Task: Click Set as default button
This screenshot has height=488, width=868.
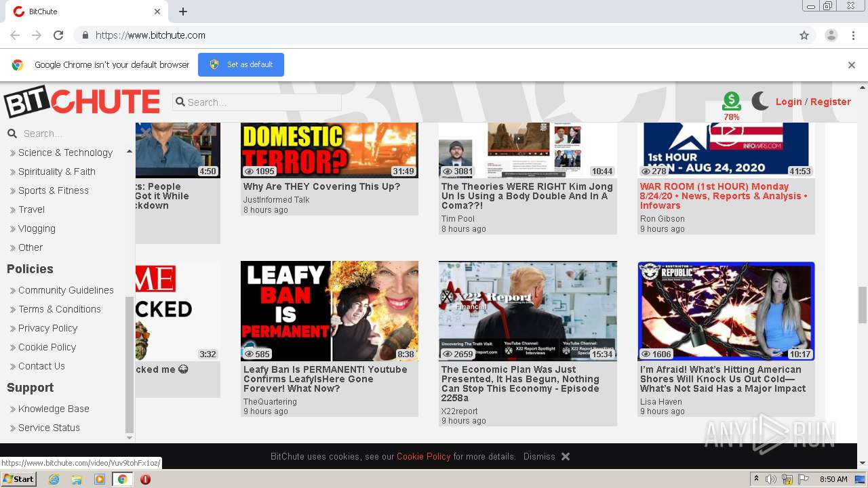Action: click(241, 64)
